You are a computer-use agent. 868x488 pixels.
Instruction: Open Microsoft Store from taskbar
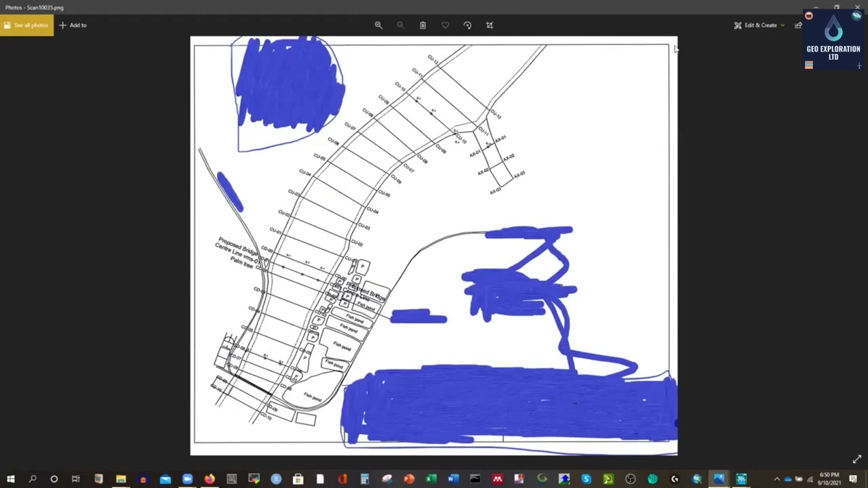click(298, 479)
